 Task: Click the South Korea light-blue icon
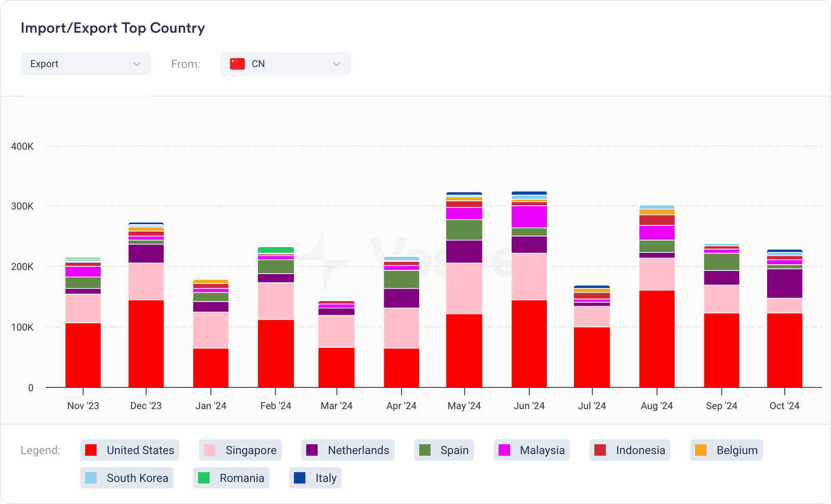pos(91,478)
